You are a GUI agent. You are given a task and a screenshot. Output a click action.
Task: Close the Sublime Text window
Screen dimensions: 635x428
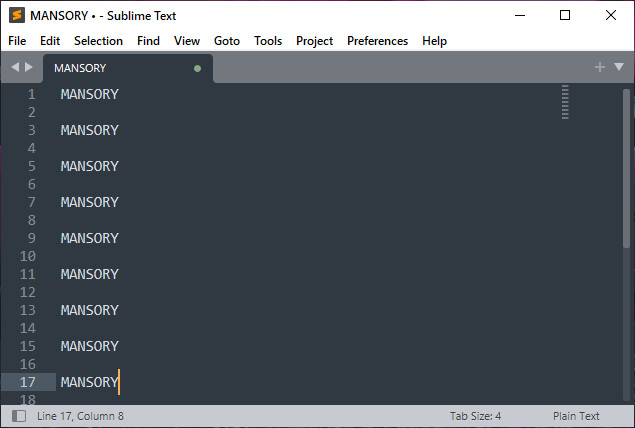pyautogui.click(x=611, y=15)
